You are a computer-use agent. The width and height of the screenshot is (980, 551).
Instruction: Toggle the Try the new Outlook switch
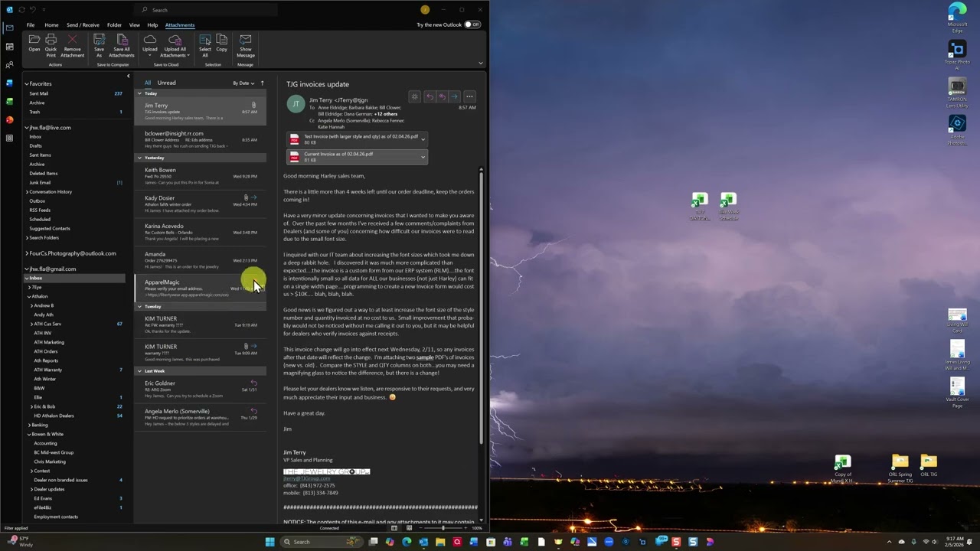pos(472,24)
